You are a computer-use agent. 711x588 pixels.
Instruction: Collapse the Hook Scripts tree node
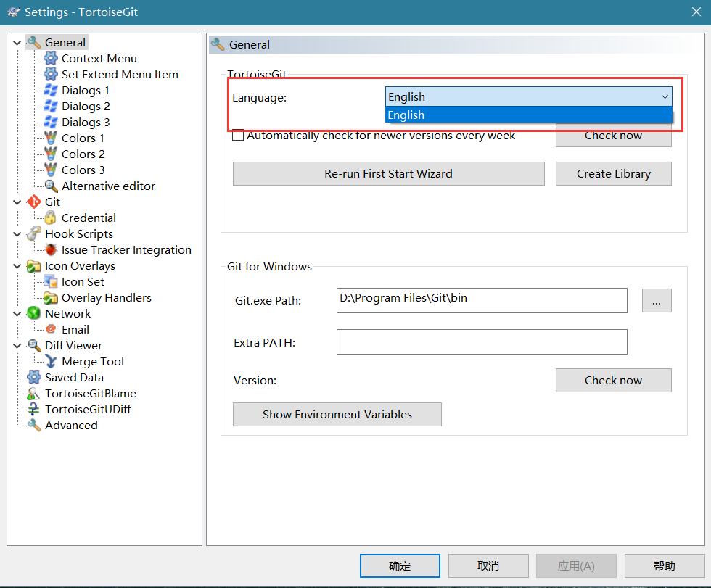click(x=17, y=233)
